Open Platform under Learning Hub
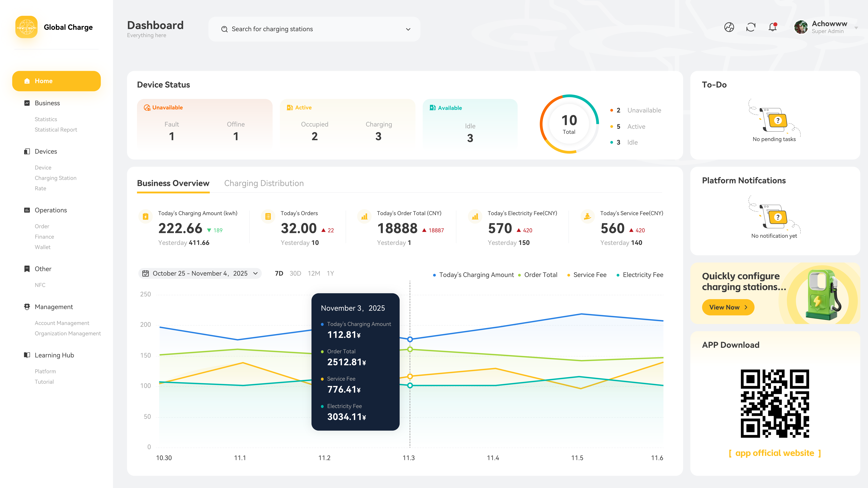Viewport: 868px width, 488px height. (45, 371)
